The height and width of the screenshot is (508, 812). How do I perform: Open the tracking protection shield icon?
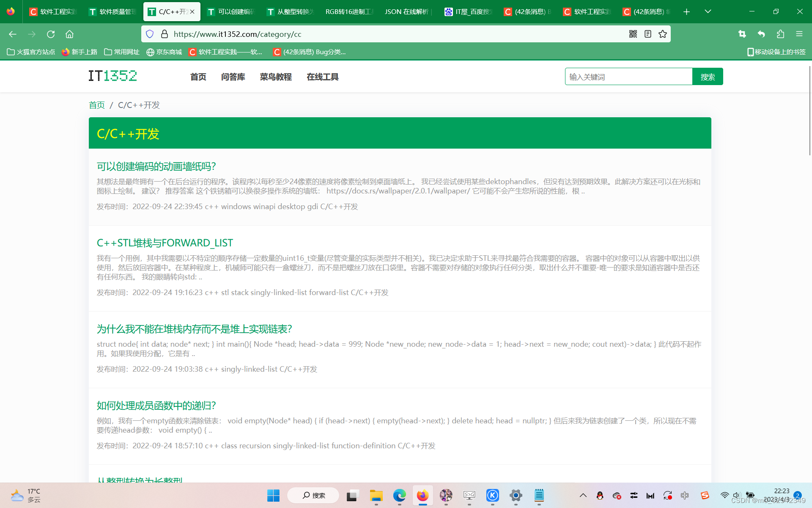(150, 34)
